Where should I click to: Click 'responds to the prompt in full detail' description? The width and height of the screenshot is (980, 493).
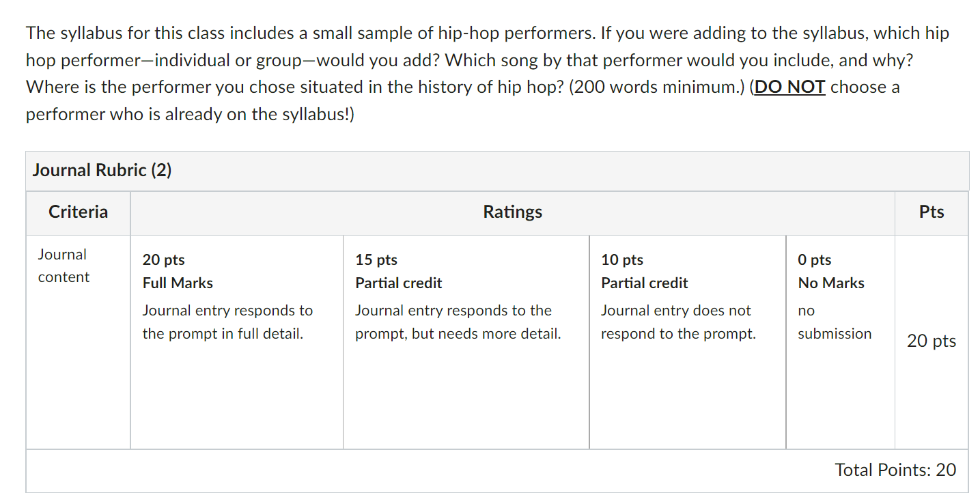227,322
